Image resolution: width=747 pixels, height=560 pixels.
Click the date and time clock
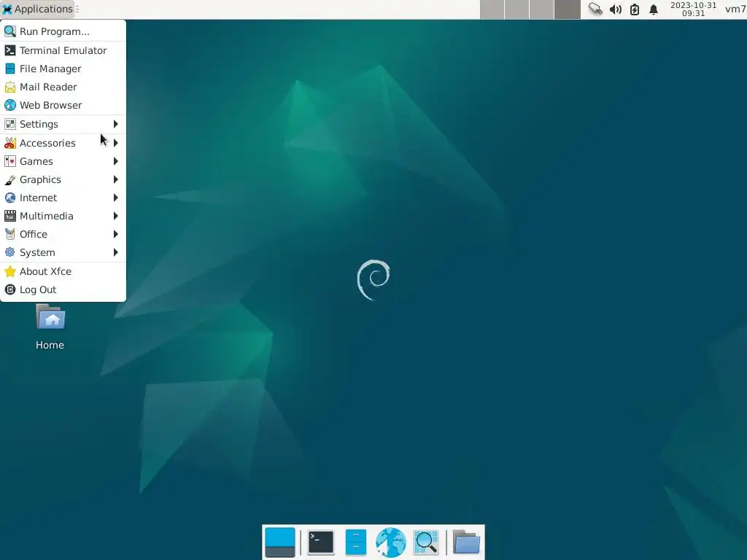pyautogui.click(x=693, y=9)
